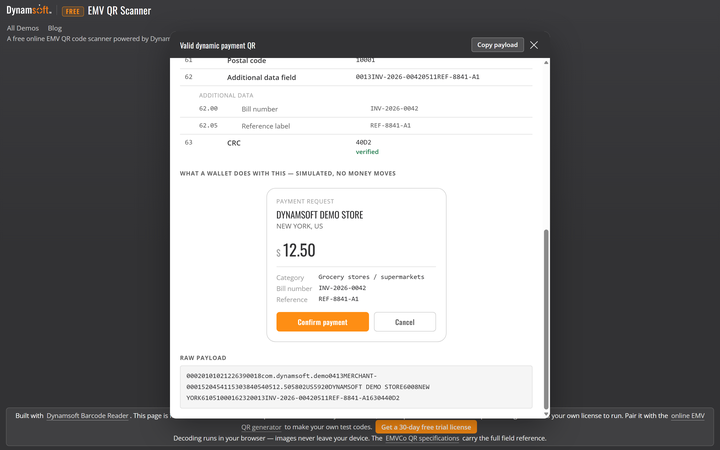The width and height of the screenshot is (720, 450).
Task: Select the CRC value 40D2
Action: [363, 142]
